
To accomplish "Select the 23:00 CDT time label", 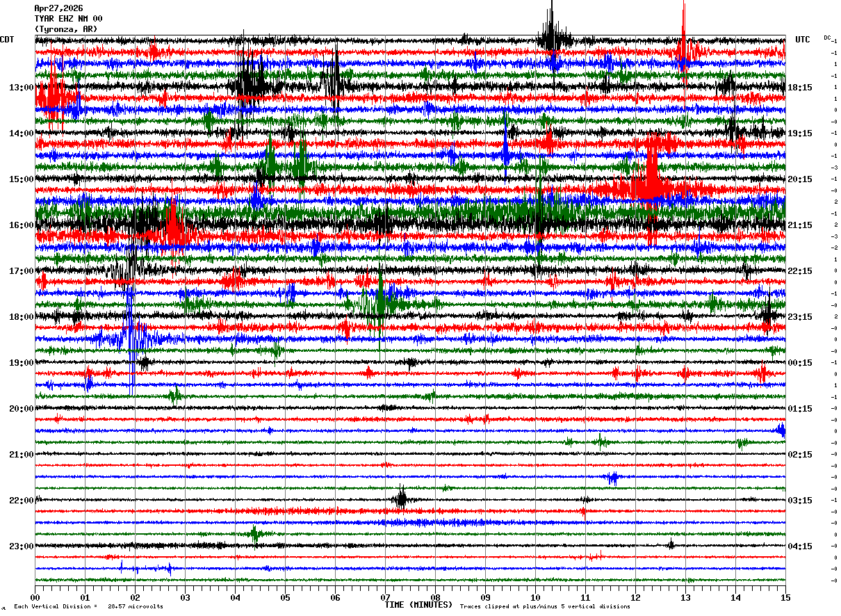I will [22, 546].
